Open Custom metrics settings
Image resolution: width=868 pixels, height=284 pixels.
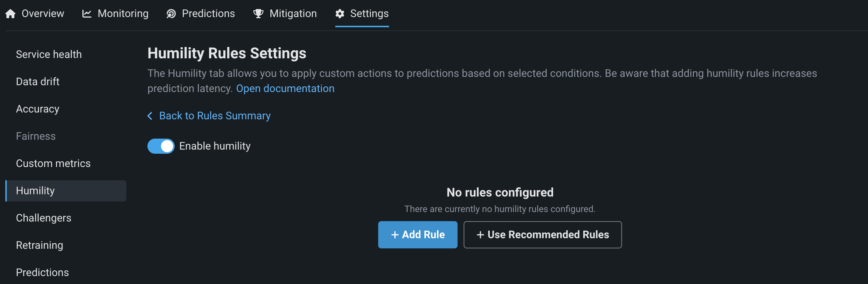coord(53,164)
